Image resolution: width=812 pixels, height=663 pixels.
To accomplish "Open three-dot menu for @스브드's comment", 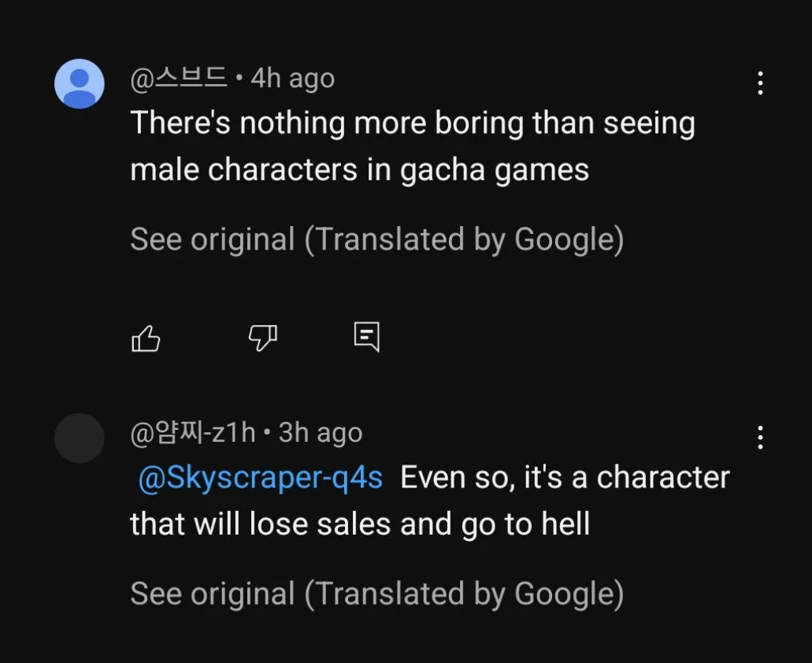I will (760, 83).
